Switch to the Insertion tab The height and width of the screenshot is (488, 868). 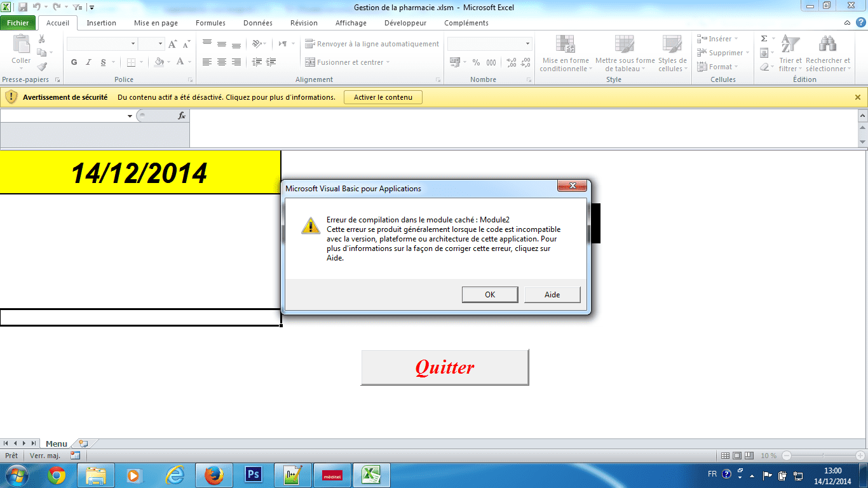tap(102, 23)
